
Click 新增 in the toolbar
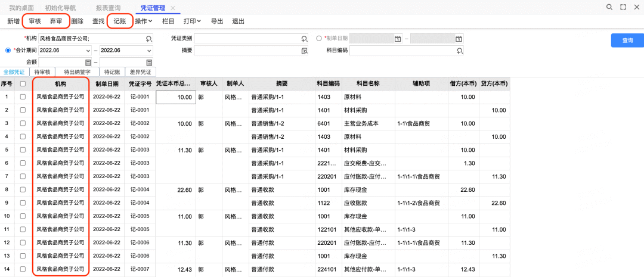[x=13, y=21]
